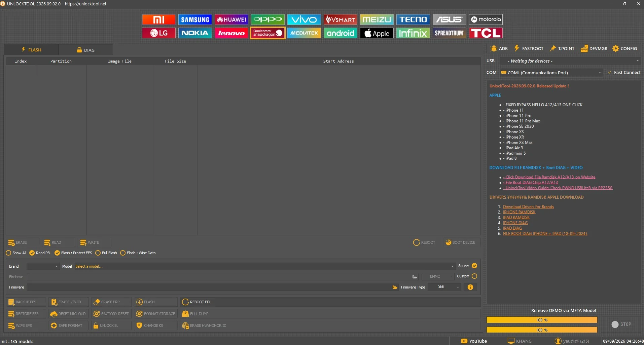Select the Spreadtrum chipset logo

(449, 33)
